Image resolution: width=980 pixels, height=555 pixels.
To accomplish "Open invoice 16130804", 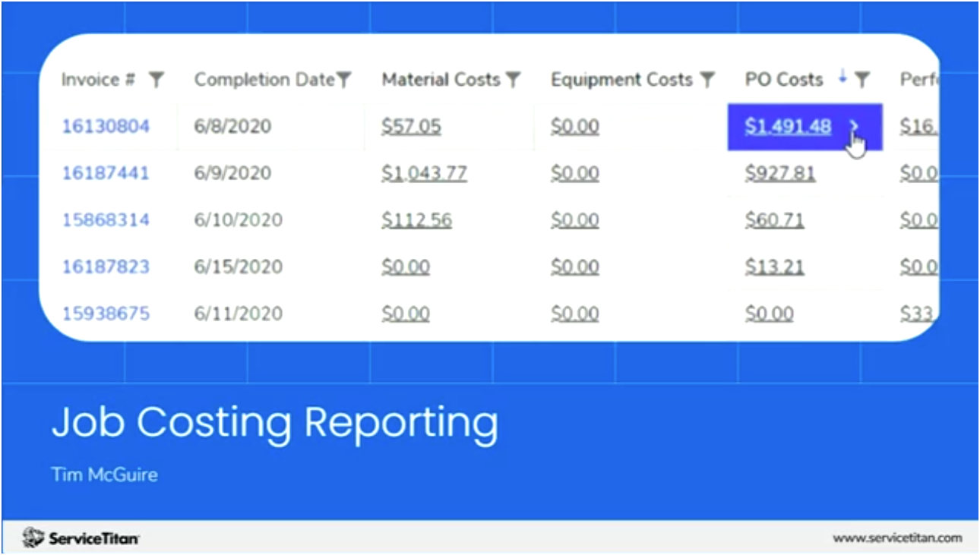I will [x=106, y=126].
